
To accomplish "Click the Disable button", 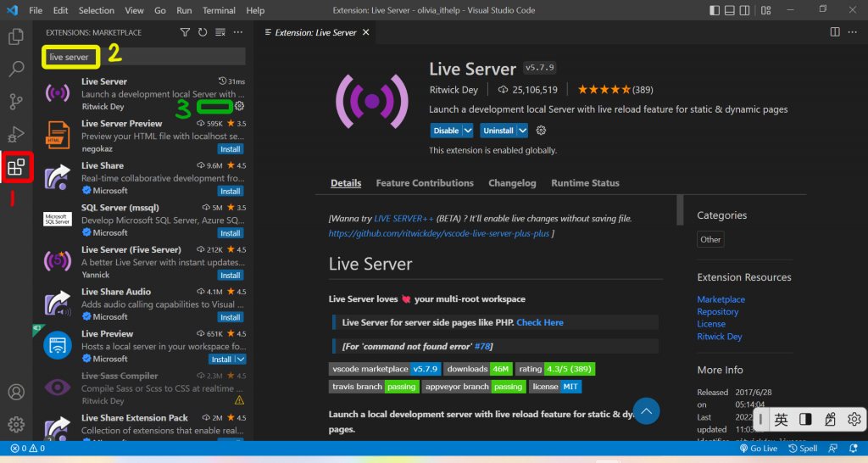I will coord(446,131).
